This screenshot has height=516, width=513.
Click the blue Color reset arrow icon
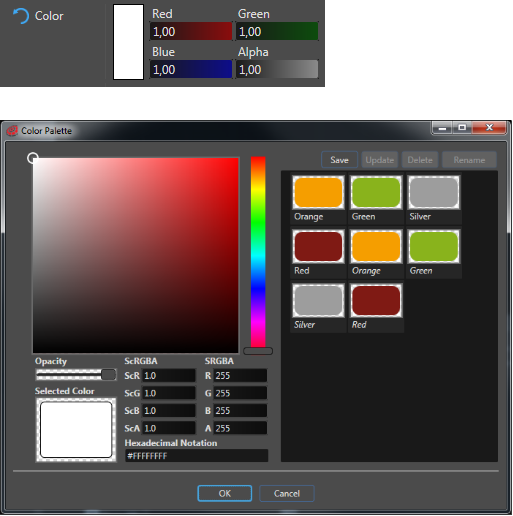pos(21,16)
